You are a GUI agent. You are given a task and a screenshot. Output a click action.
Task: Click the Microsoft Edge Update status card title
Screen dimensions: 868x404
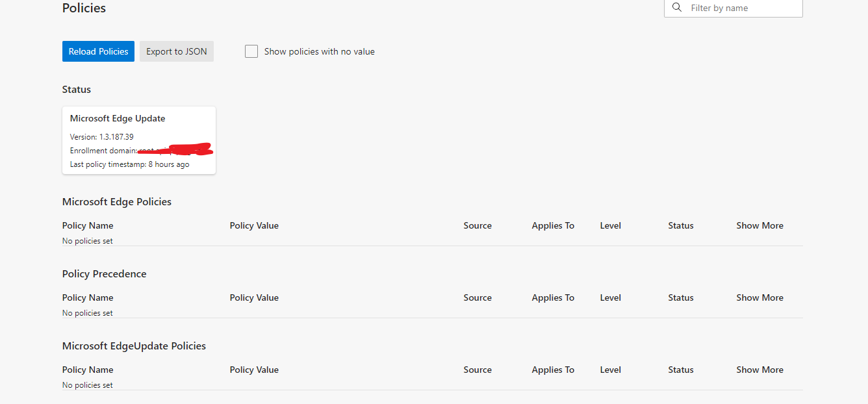118,118
